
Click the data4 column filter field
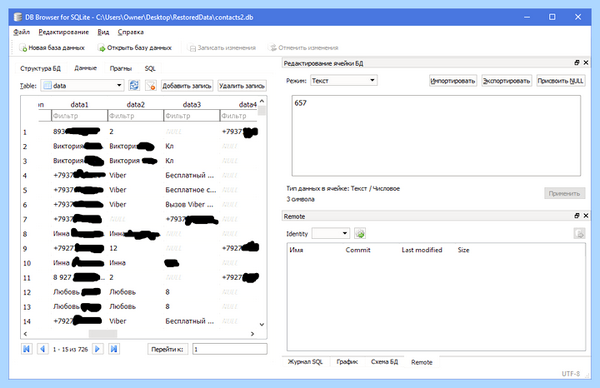point(239,116)
